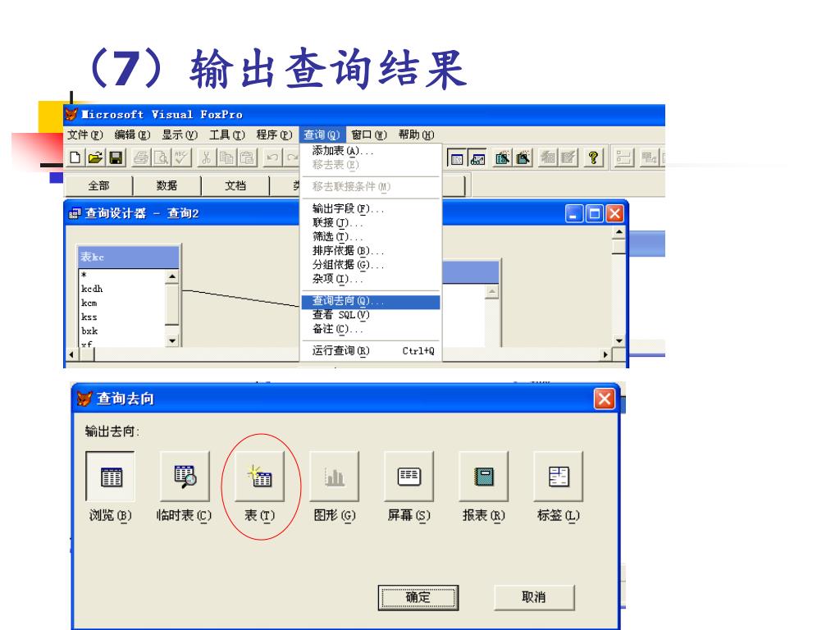840x630 pixels.
Task: Click query designer horizontal scroll left arrow
Action: 72,354
